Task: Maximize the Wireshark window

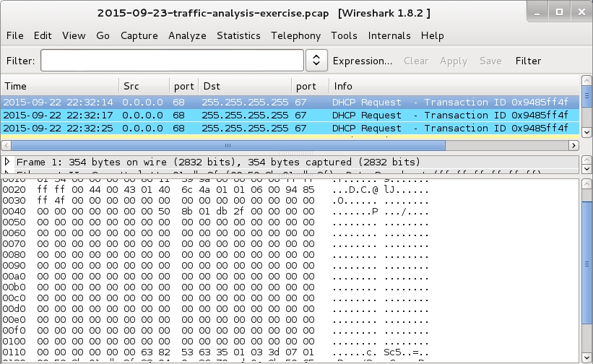Action: click(559, 12)
